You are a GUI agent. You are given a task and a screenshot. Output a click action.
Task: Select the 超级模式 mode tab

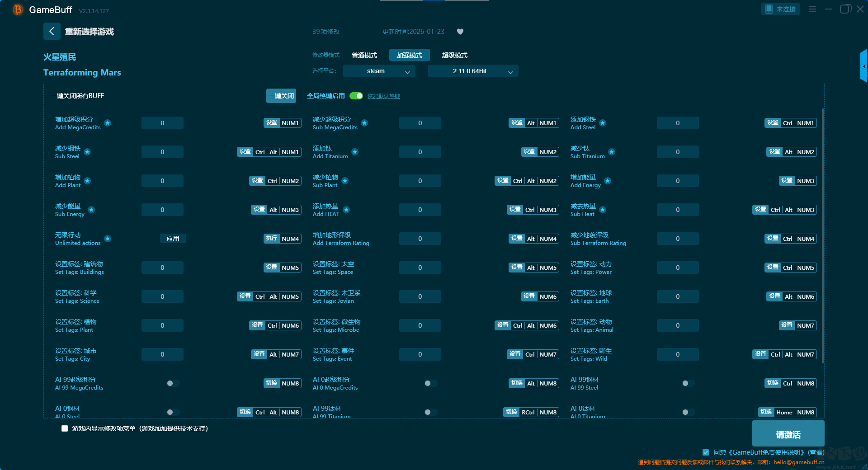[455, 55]
